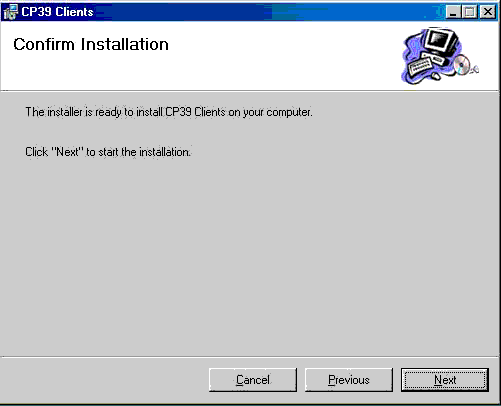
Task: Open the installer system menu icon in title bar
Action: pyautogui.click(x=10, y=12)
